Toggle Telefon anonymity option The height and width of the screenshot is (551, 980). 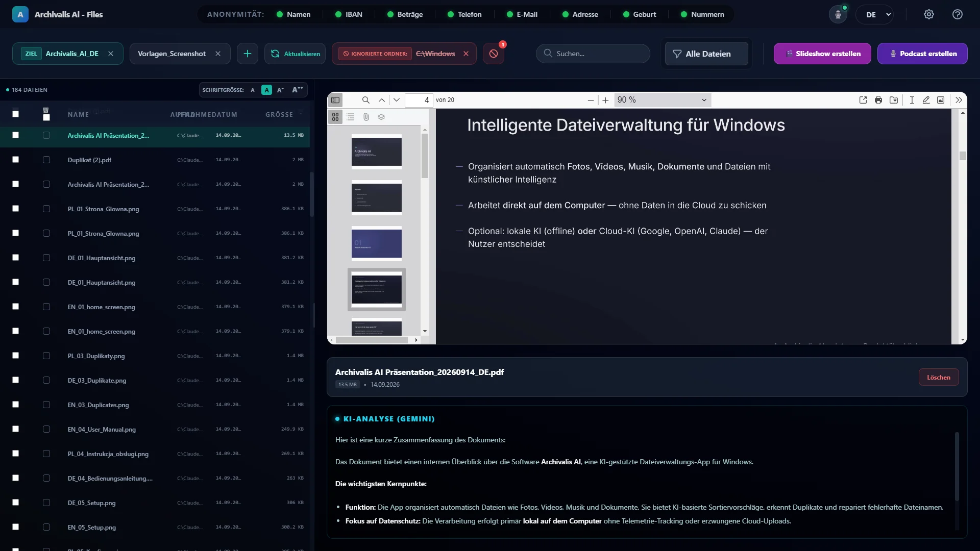[464, 14]
